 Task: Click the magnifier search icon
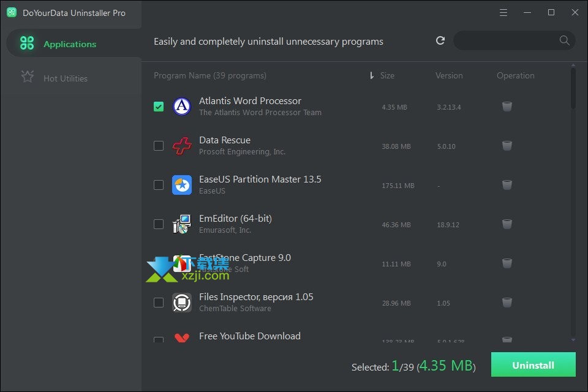coord(564,40)
